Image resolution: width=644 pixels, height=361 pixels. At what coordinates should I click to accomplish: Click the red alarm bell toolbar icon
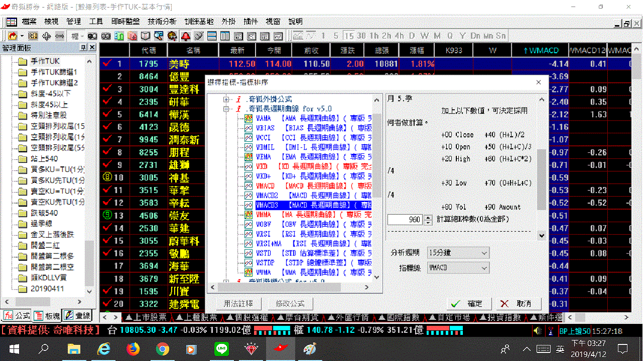[x=186, y=36]
